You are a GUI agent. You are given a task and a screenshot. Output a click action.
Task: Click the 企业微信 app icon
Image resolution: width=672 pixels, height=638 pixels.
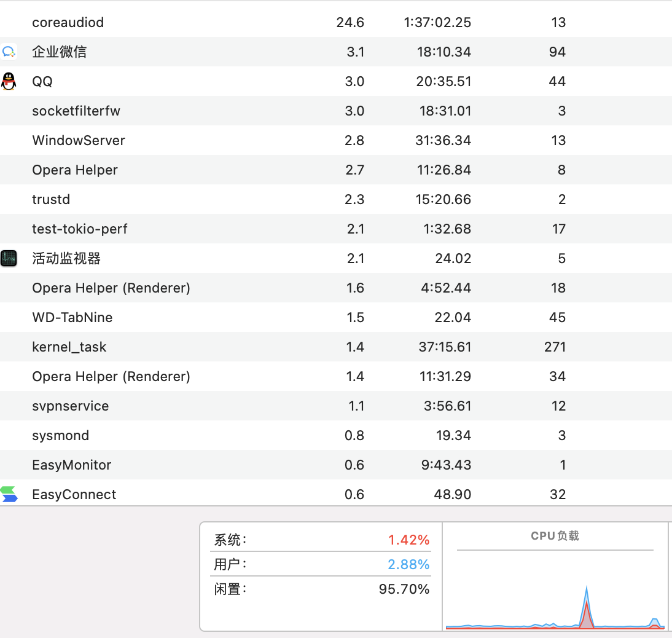coord(9,52)
